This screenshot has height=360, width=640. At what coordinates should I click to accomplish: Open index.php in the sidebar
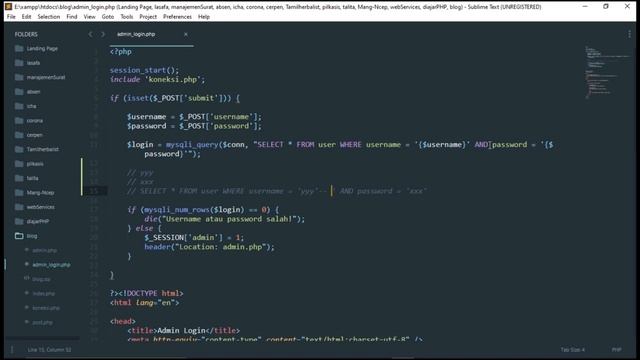(43, 294)
